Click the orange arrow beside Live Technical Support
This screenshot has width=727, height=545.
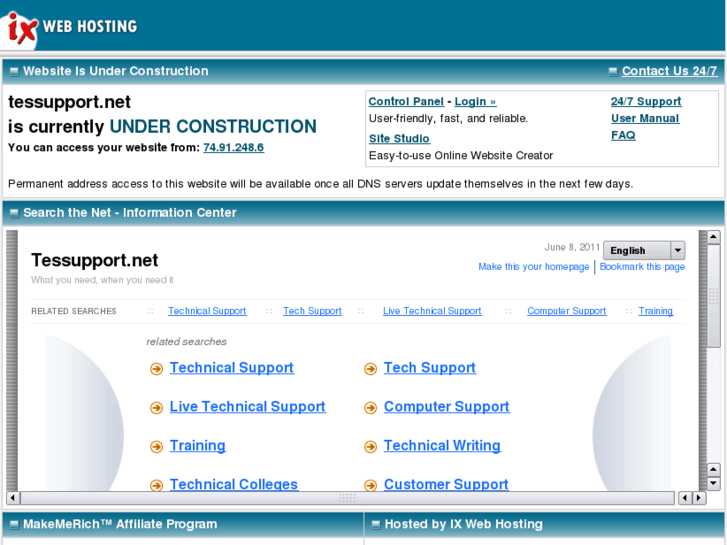point(156,408)
